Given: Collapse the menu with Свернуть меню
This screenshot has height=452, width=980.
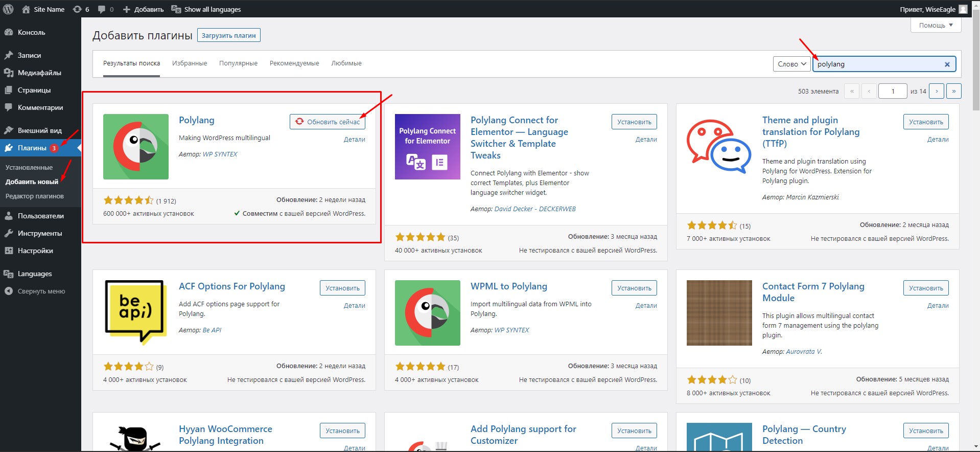Looking at the screenshot, I should pyautogui.click(x=40, y=291).
